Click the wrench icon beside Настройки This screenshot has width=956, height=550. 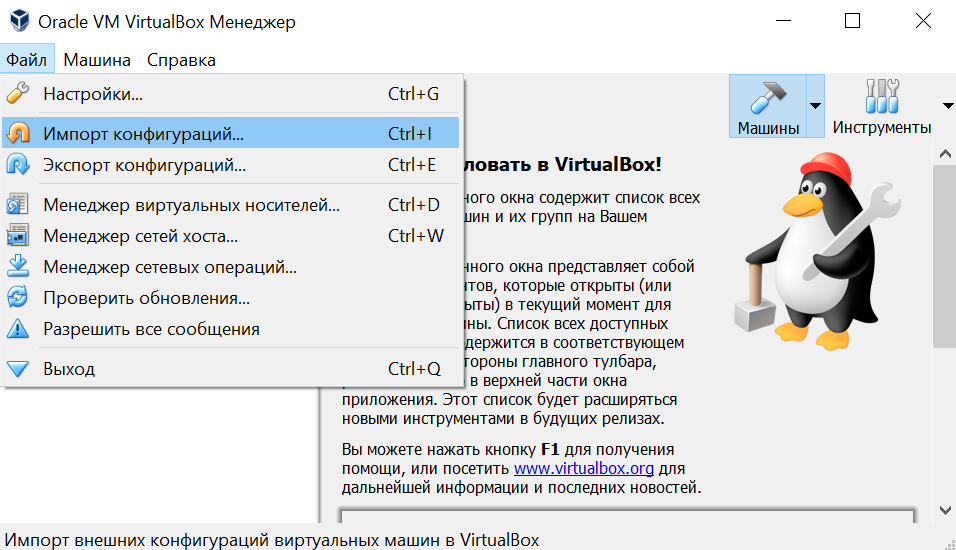(x=18, y=93)
